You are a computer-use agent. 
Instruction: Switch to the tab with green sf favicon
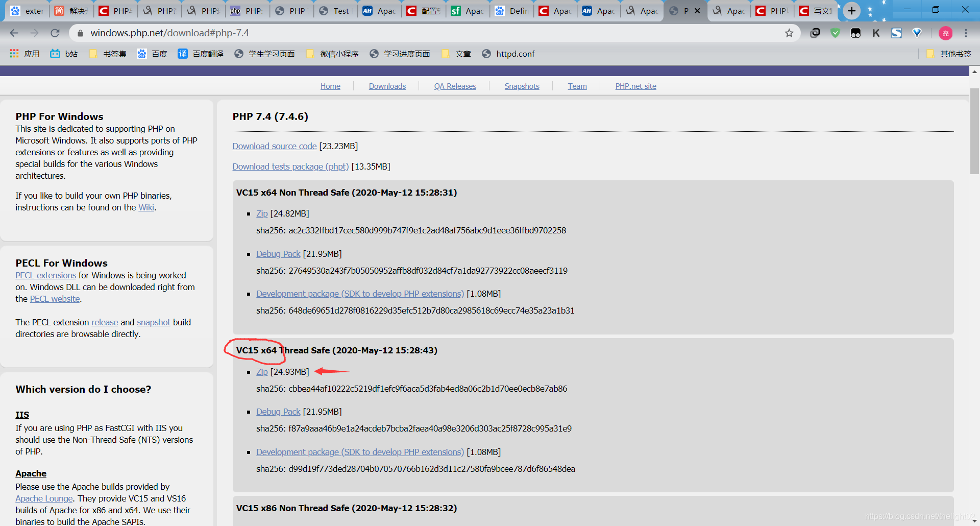click(467, 11)
